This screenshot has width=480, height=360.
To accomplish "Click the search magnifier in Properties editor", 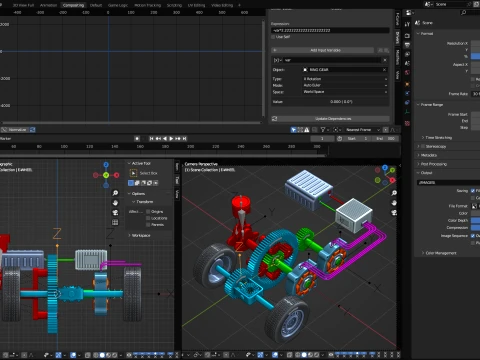I will click(464, 13).
